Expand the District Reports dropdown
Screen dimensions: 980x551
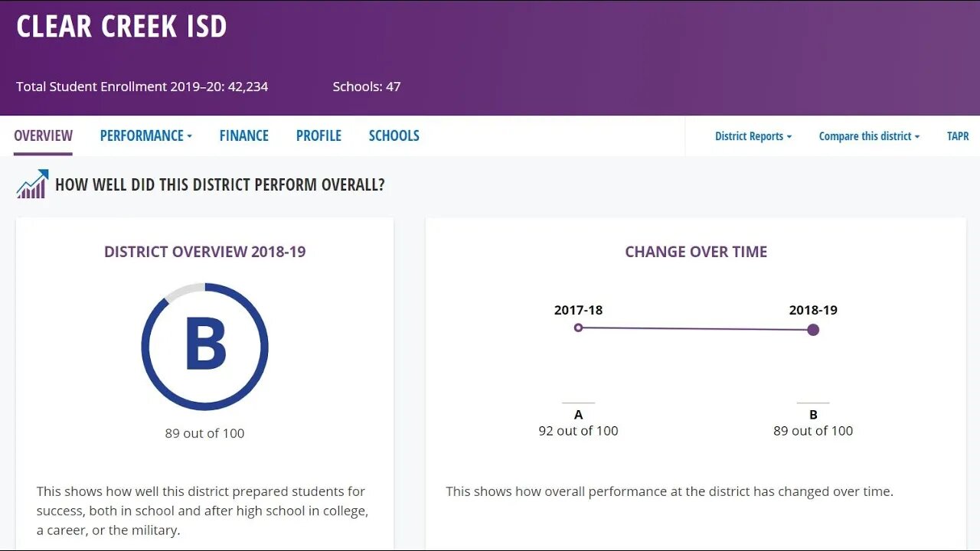753,136
